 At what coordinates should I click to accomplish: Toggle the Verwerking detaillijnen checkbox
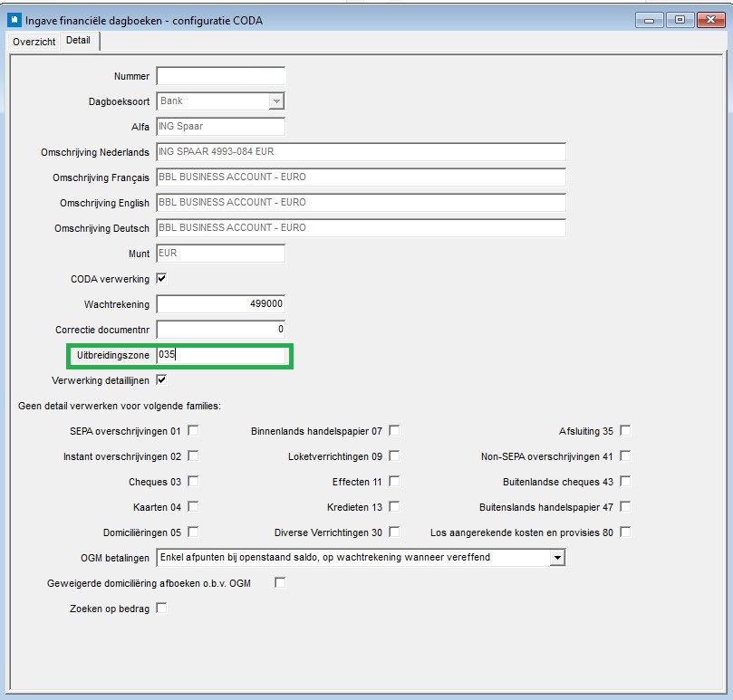[162, 380]
